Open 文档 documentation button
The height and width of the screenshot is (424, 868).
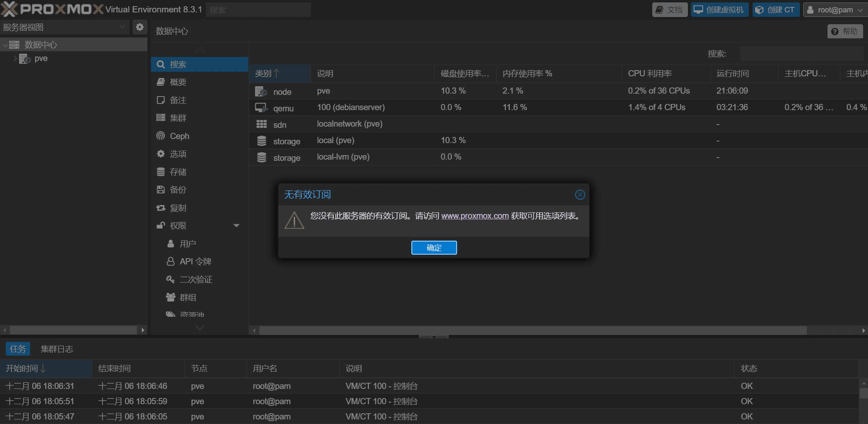coord(670,10)
